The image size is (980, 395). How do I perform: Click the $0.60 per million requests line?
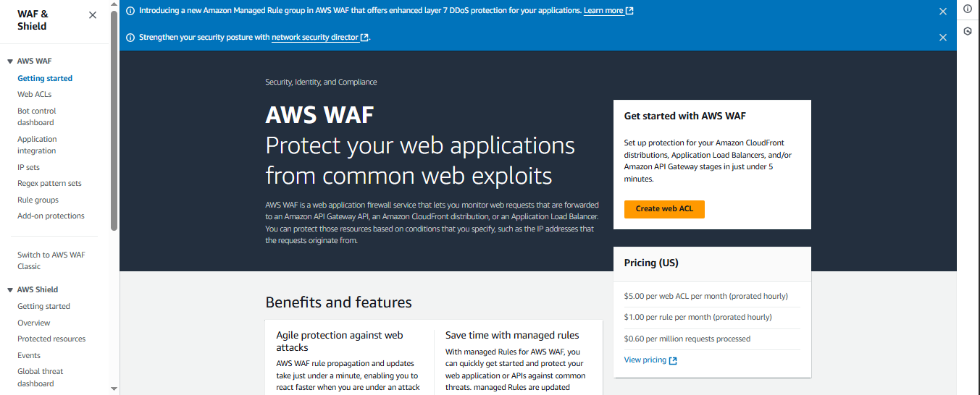(x=687, y=339)
